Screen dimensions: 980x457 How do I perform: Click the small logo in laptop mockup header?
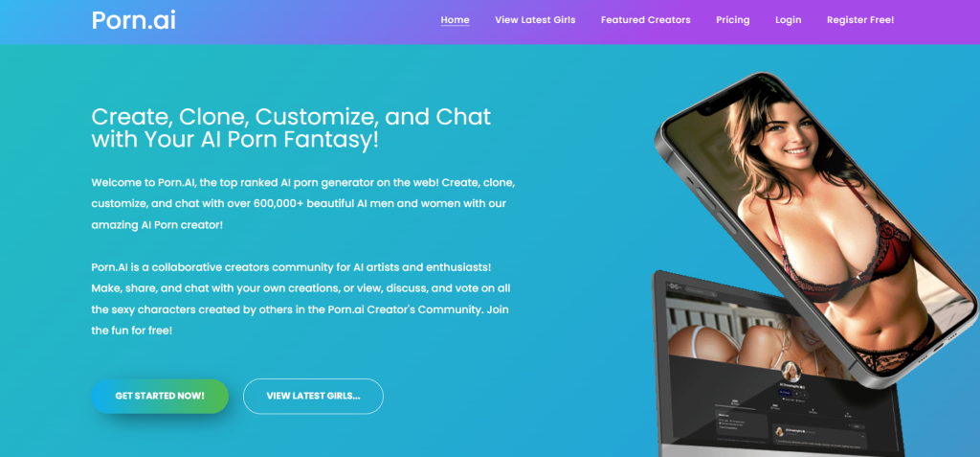tap(675, 286)
